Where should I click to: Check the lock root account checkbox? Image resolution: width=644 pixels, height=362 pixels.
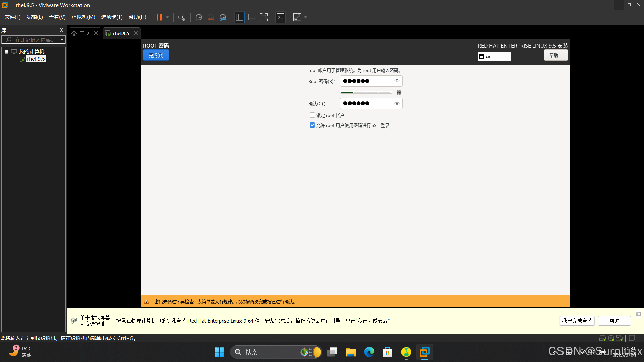coord(312,115)
